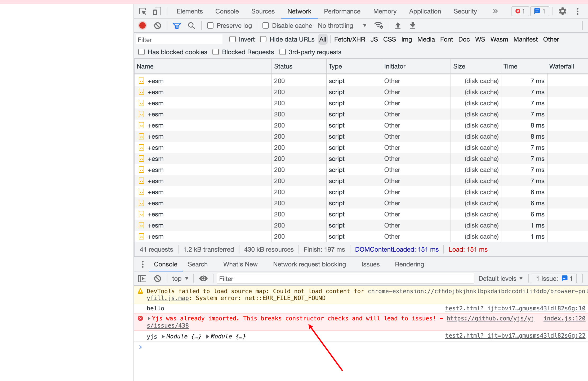The width and height of the screenshot is (588, 381).
Task: Export HAR file download arrow icon
Action: click(x=412, y=25)
